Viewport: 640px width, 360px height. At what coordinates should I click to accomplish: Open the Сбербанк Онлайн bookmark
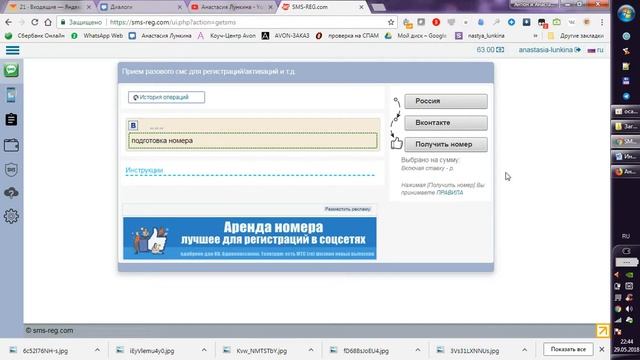point(35,36)
